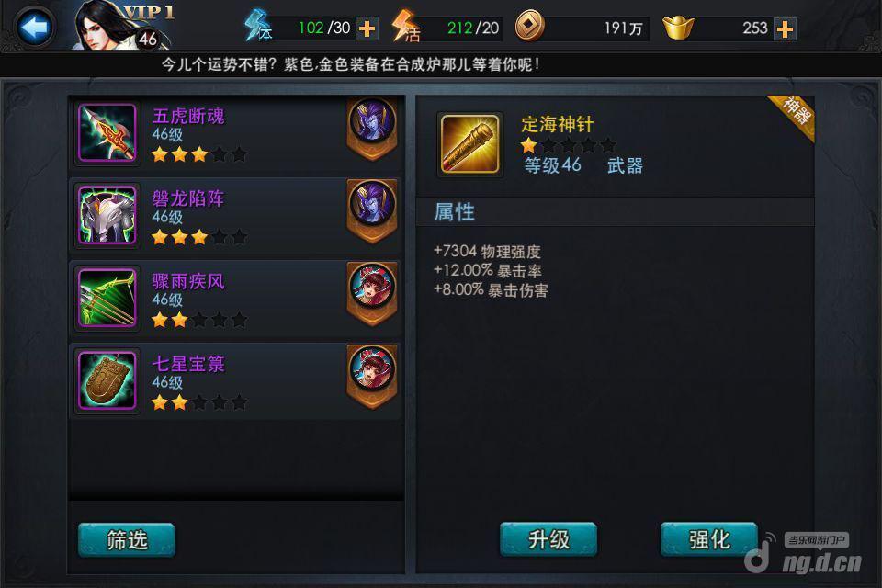This screenshot has width=882, height=588.
Task: Select the 磐龙陷阵 armor equipment icon
Action: (107, 215)
